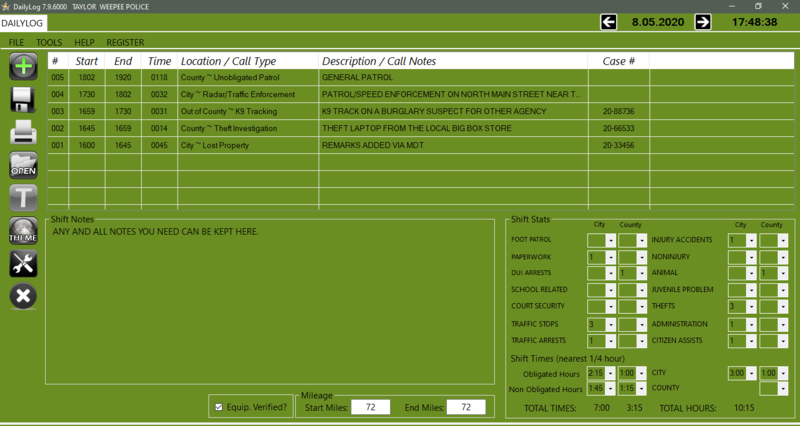This screenshot has height=426, width=800.
Task: Click the green plus add entry icon
Action: 23,66
